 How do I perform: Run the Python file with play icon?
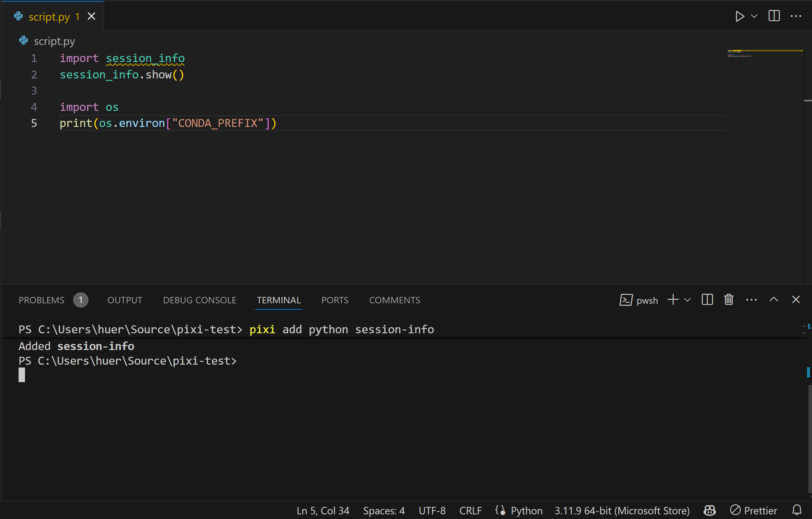tap(740, 16)
